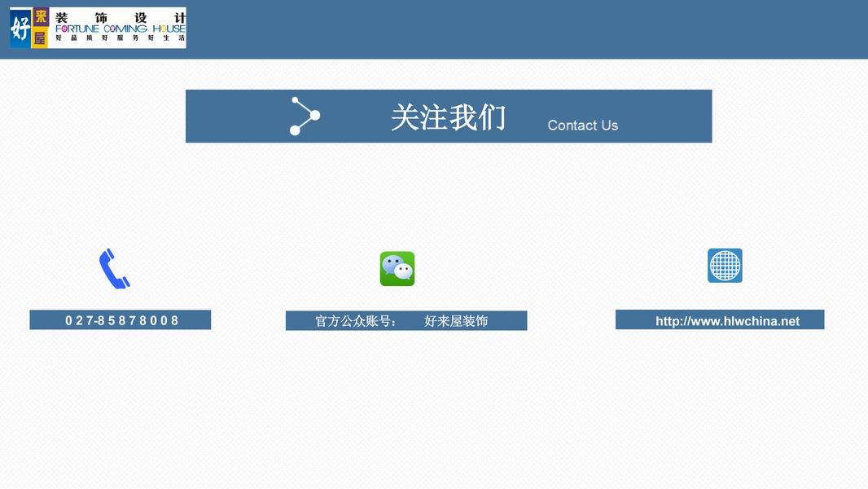The height and width of the screenshot is (489, 868).
Task: Click the empty top blue header bar
Action: click(529, 29)
